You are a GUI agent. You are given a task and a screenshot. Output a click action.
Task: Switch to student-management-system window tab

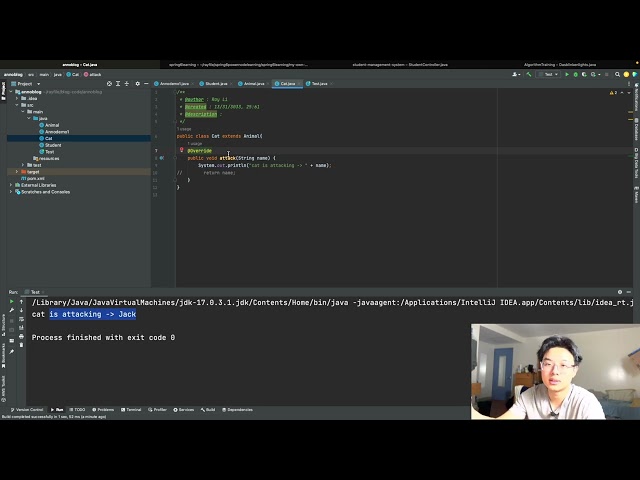click(x=400, y=64)
